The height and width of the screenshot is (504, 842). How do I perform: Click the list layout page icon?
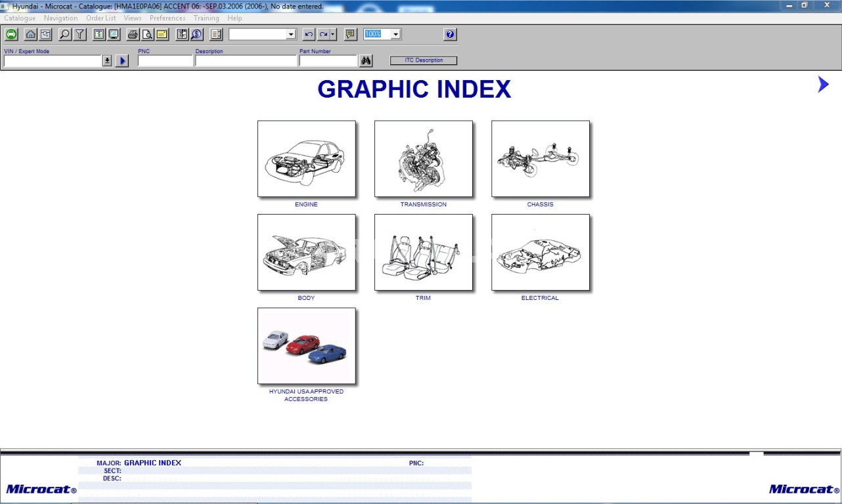click(216, 35)
